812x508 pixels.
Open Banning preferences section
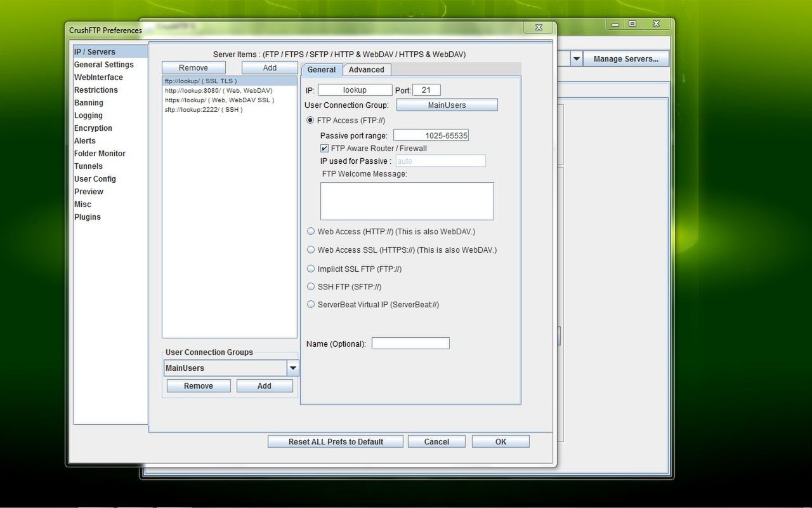[89, 103]
